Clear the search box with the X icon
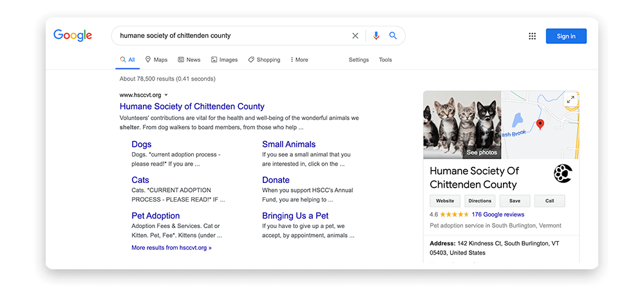 (x=355, y=35)
